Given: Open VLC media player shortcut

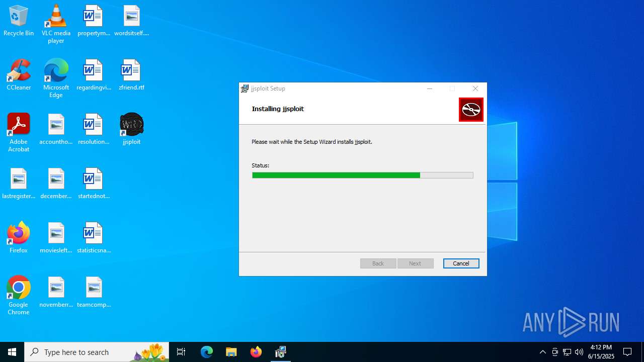Looking at the screenshot, I should (x=56, y=24).
